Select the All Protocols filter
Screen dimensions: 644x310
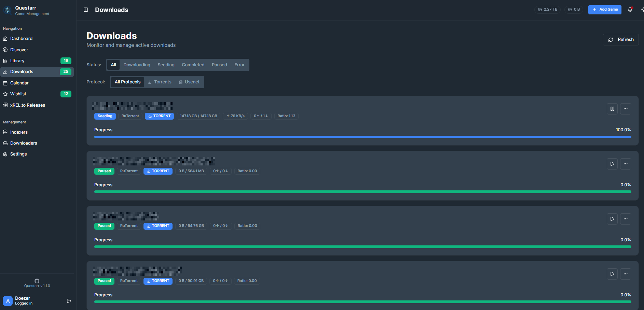[x=127, y=82]
